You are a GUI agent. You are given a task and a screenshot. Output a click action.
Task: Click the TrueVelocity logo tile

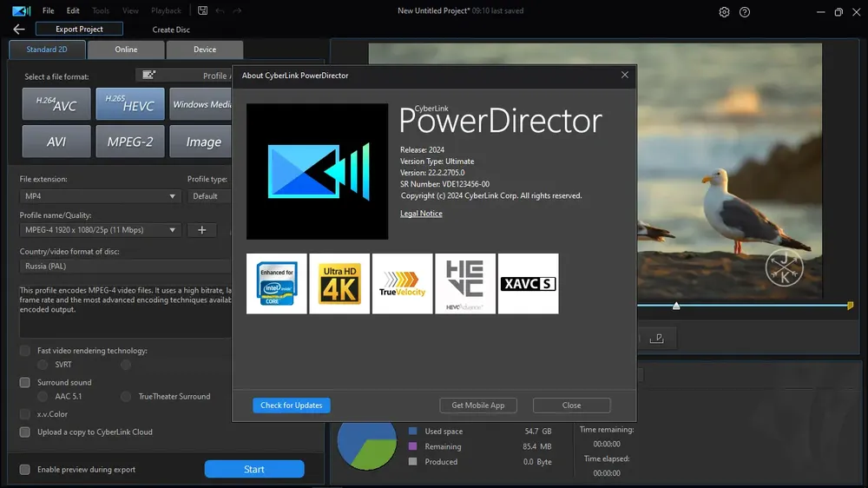[403, 284]
